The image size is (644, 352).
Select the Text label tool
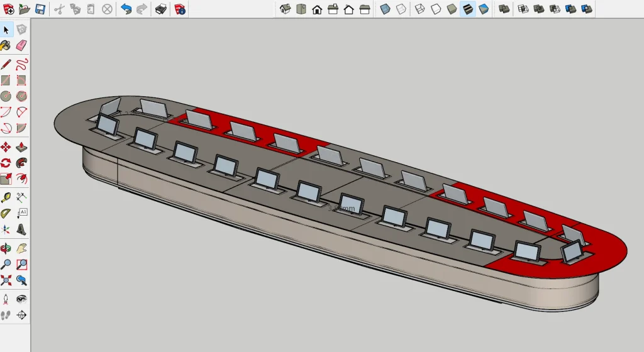point(22,213)
